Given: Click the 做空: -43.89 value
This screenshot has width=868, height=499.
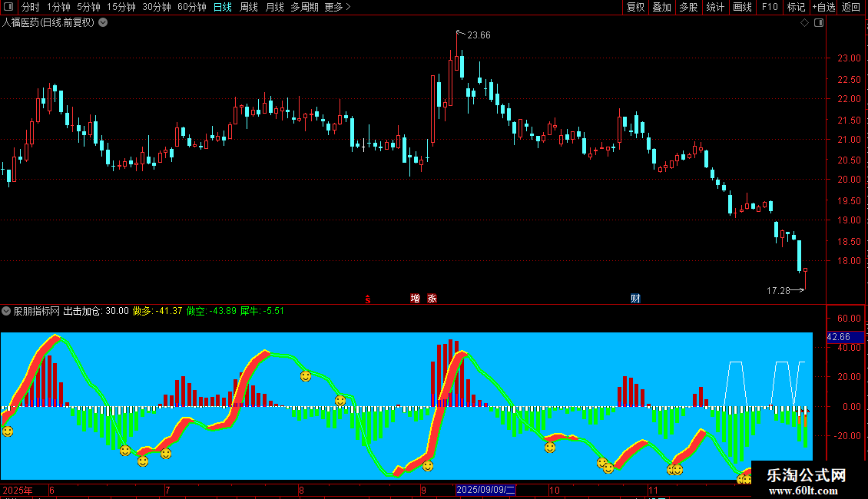Looking at the screenshot, I should (x=211, y=311).
